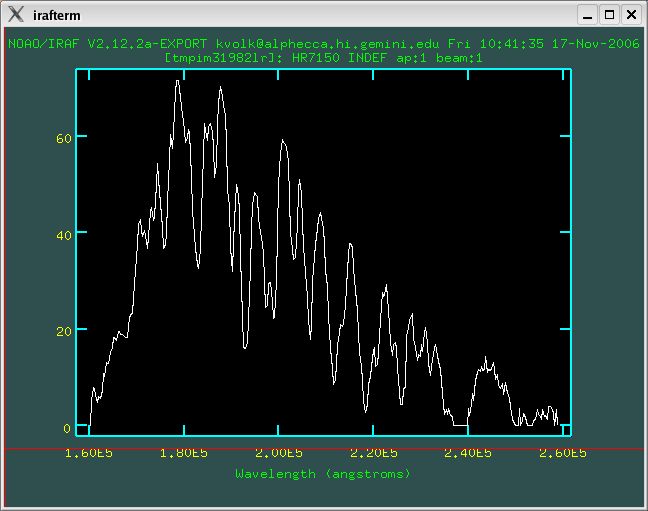Click the x-axis label 1.60E5

[89, 453]
